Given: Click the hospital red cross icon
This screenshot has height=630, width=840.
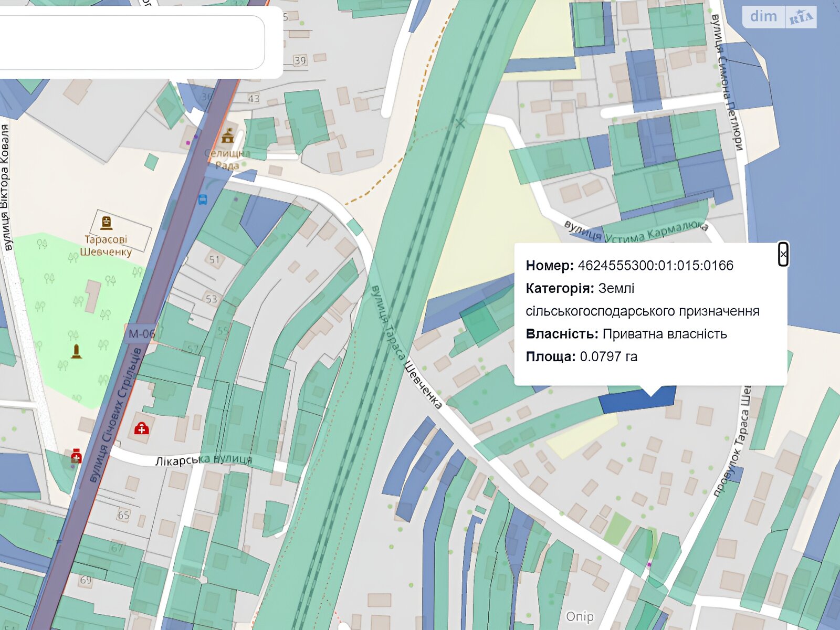Looking at the screenshot, I should tap(141, 429).
